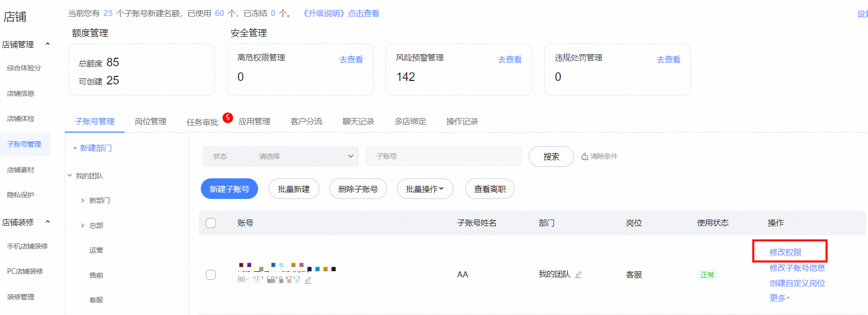Select 客服 in the department tree
Image resolution: width=868 pixels, height=315 pixels.
point(96,300)
